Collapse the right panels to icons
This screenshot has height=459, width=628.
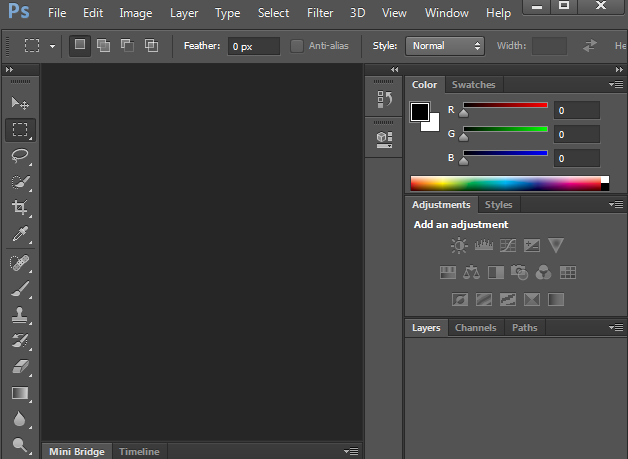click(x=619, y=70)
